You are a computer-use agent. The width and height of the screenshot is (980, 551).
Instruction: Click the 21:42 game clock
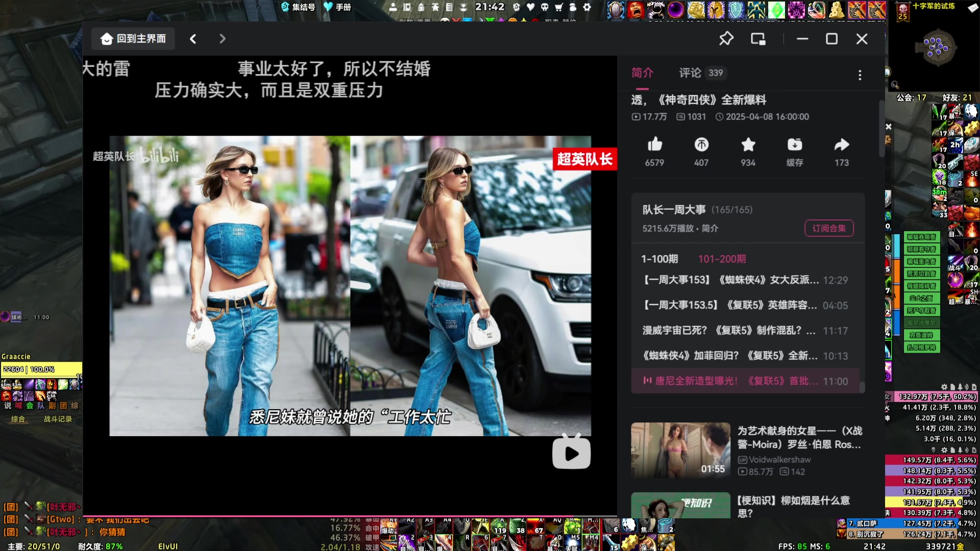click(x=490, y=7)
